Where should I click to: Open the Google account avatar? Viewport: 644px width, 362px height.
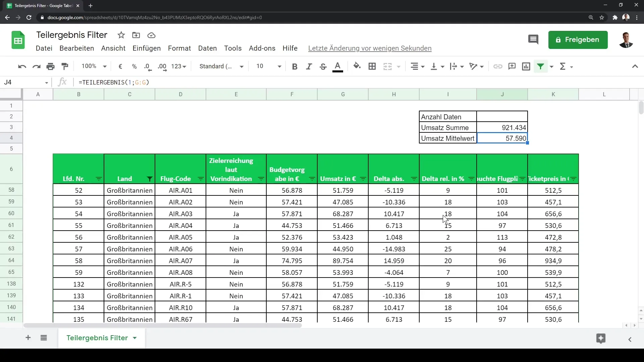pos(626,40)
